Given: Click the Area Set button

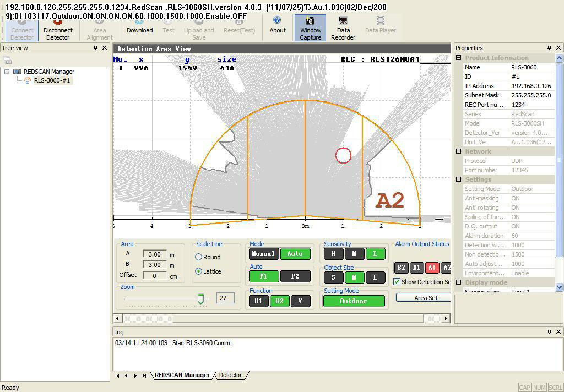Looking at the screenshot, I should [424, 298].
